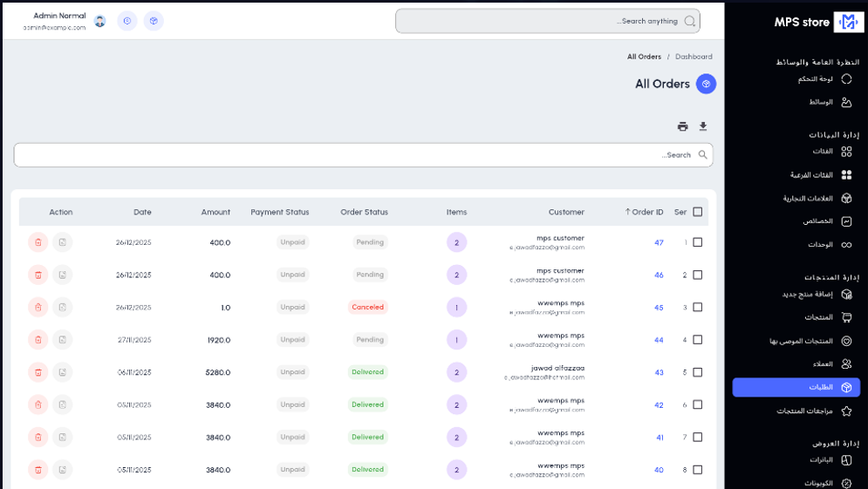Open الطلبات in the sidebar
Viewport: 868px width, 489px height.
tap(796, 387)
